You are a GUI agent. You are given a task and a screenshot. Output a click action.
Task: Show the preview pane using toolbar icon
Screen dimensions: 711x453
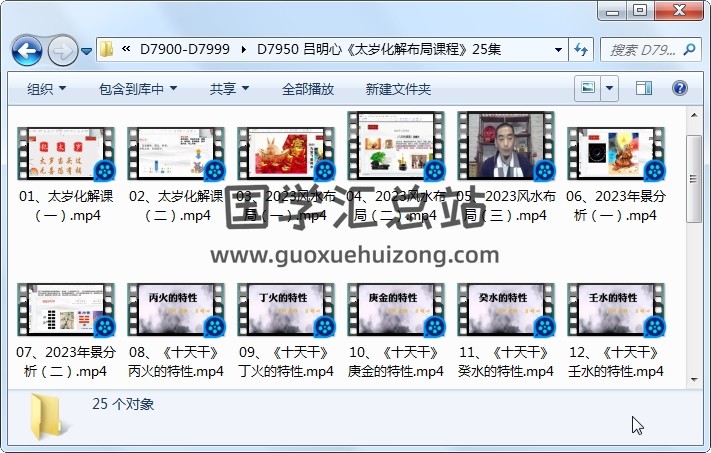coord(643,88)
